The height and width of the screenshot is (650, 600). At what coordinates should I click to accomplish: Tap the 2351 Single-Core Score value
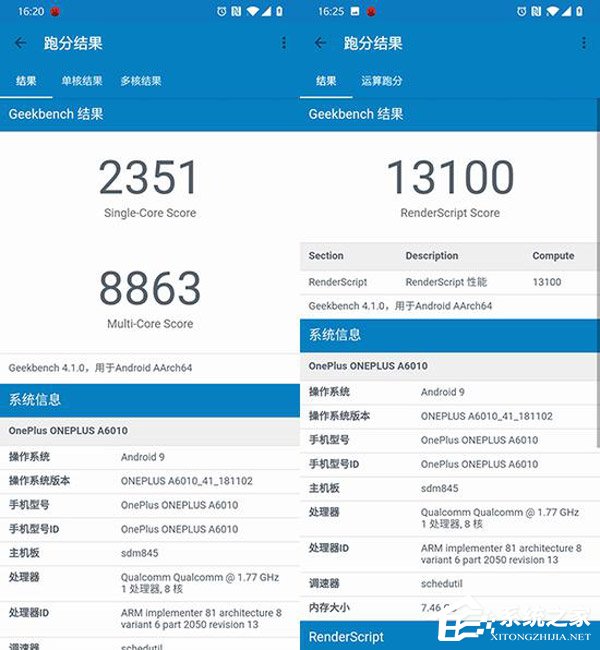[x=148, y=177]
